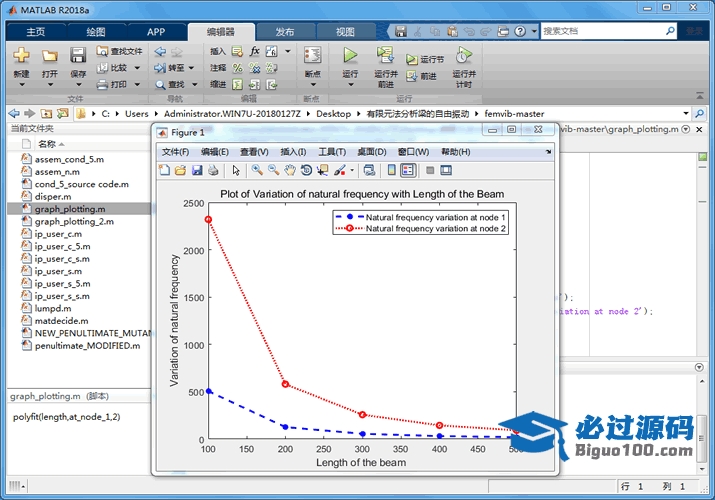Click the Figure 1 legend box
715x500 pixels.
(x=420, y=223)
